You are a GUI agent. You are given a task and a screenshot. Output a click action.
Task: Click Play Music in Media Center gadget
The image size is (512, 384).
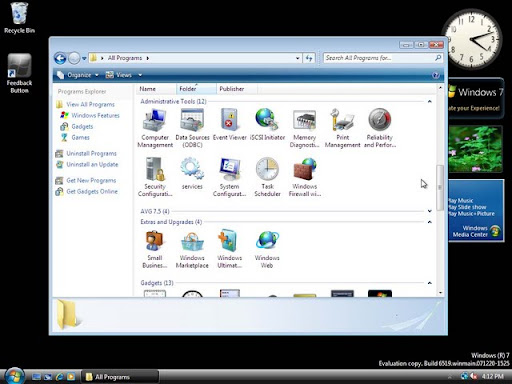[461, 201]
